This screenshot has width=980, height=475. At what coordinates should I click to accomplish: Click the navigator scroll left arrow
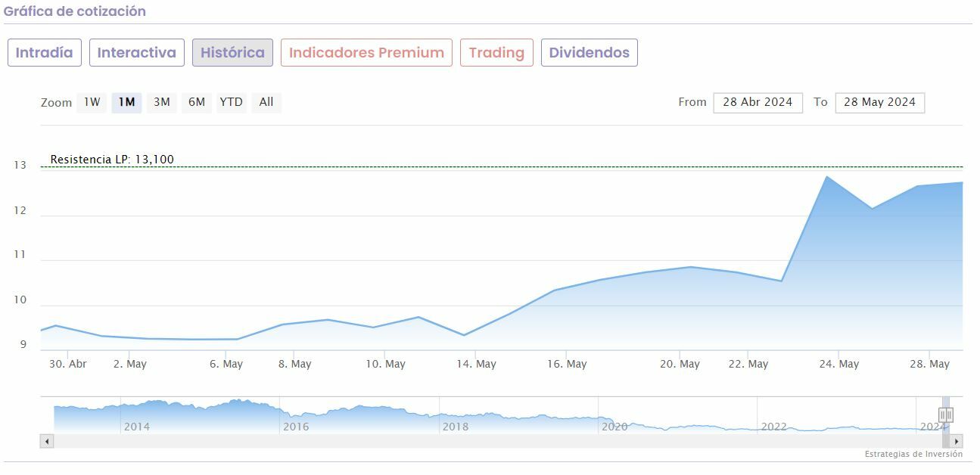(x=47, y=441)
